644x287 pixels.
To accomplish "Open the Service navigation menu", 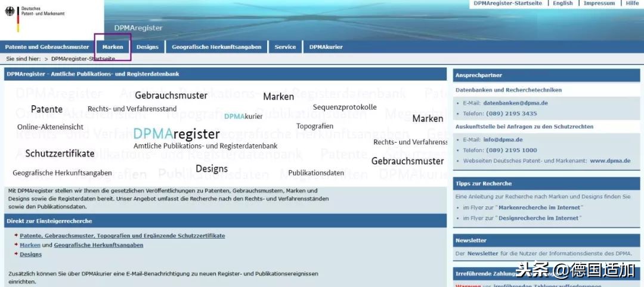I will [285, 47].
